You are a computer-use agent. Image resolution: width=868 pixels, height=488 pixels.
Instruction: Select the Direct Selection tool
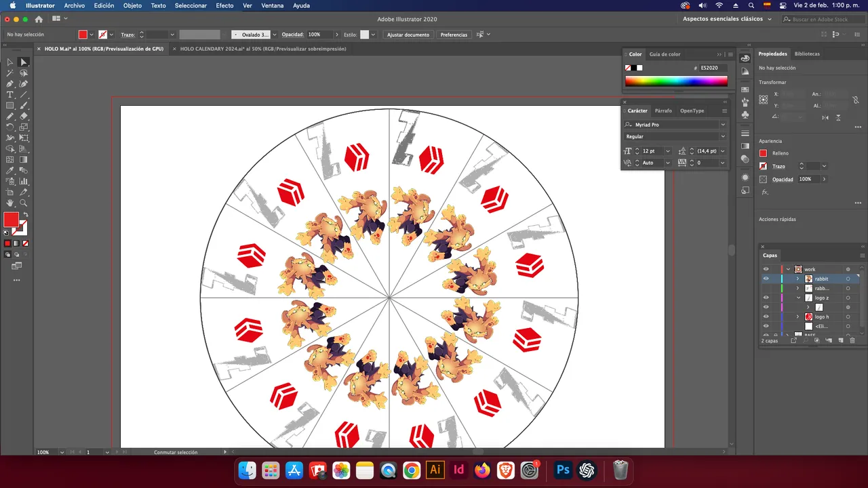[23, 62]
